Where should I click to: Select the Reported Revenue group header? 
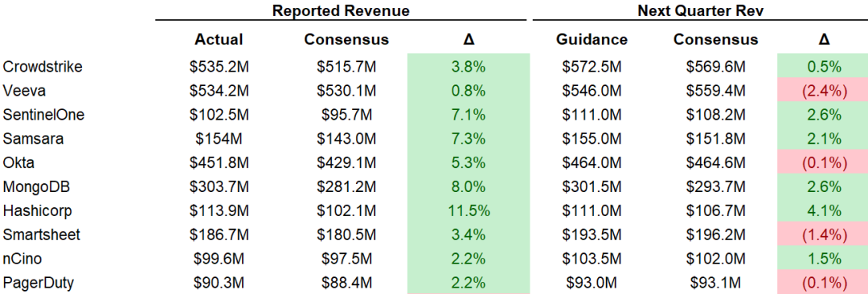click(341, 10)
